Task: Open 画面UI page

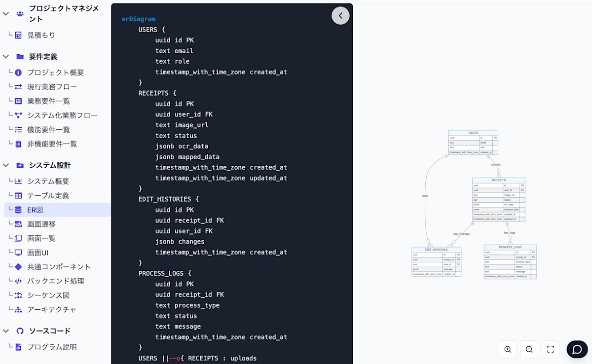Action: (38, 253)
